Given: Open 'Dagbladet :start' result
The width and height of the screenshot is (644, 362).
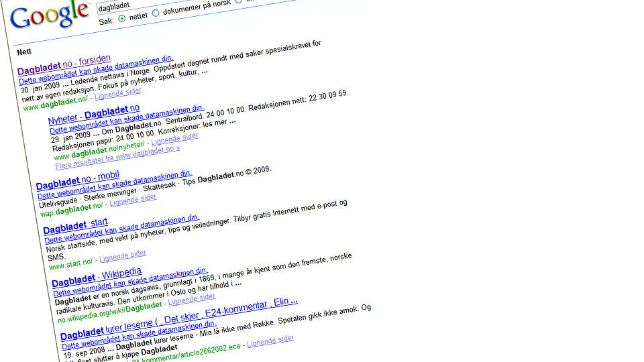Looking at the screenshot, I should [76, 226].
